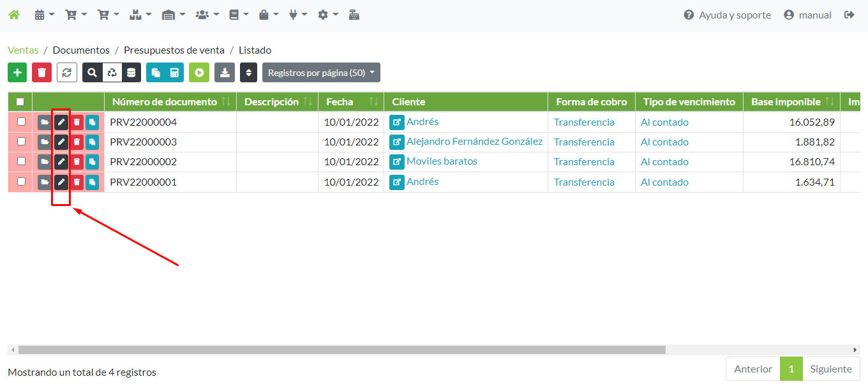Viewport: 868px width, 391px height.
Task: Open the Alejandro Fernández González client link
Action: tap(474, 142)
